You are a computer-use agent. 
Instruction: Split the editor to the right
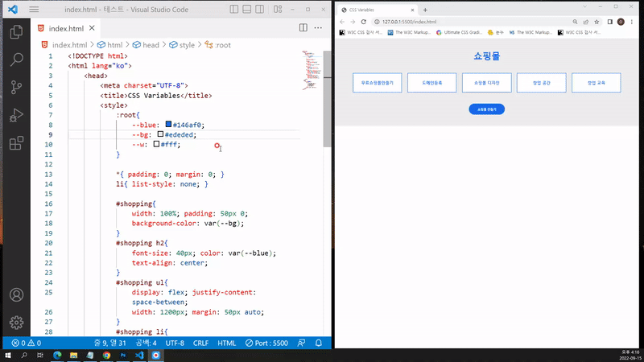(303, 27)
